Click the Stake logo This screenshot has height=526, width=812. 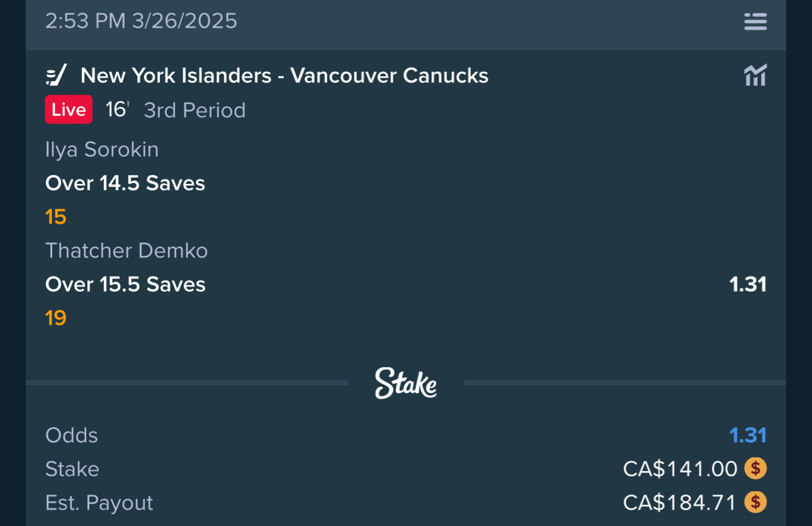(x=406, y=383)
